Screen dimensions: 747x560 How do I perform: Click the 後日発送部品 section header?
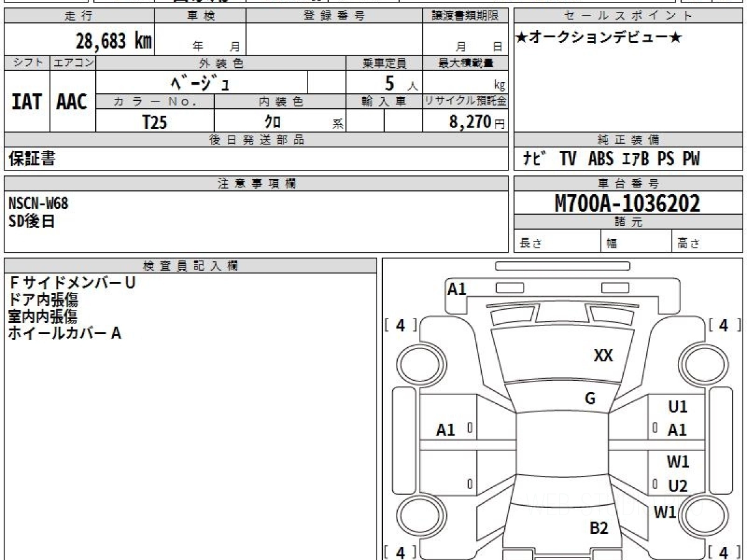coord(256,140)
